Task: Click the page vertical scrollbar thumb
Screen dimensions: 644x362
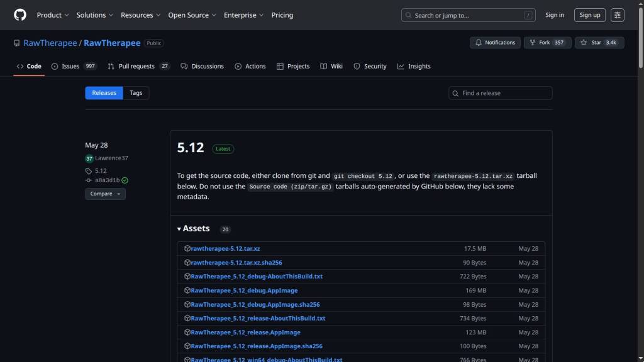Action: pyautogui.click(x=640, y=37)
